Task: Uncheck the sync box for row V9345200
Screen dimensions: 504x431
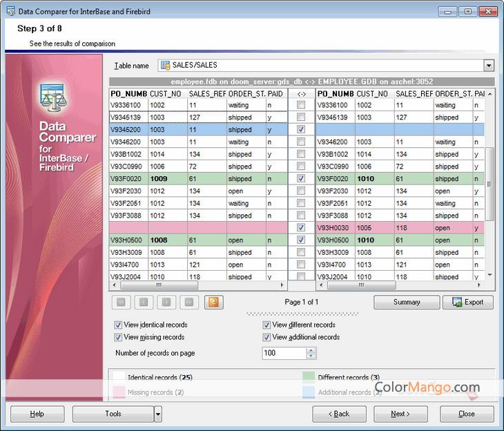Action: click(301, 129)
